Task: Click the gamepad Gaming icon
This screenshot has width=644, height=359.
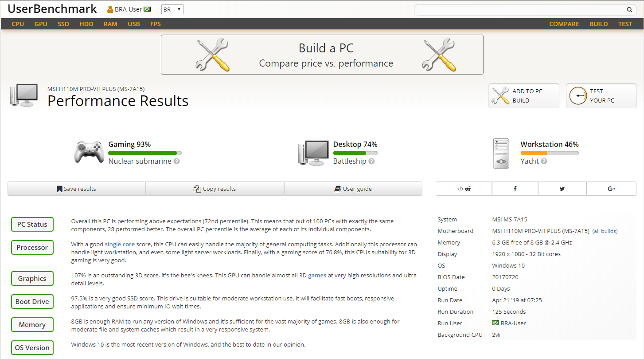Action: [89, 152]
